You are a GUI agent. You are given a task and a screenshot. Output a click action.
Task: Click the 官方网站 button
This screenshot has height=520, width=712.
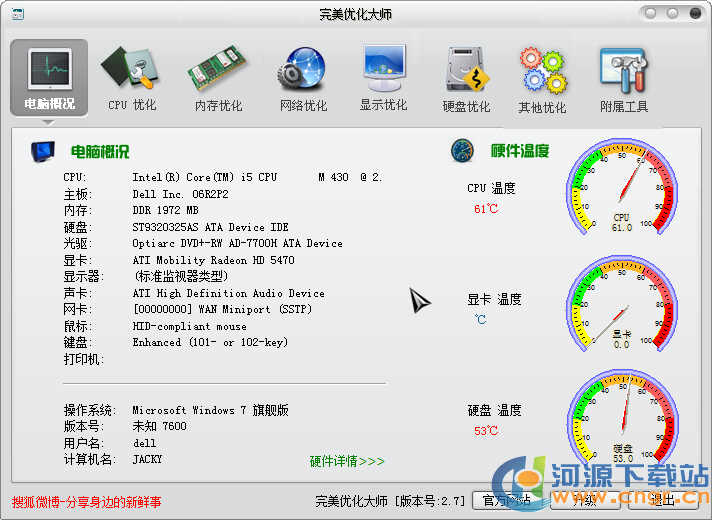[506, 500]
